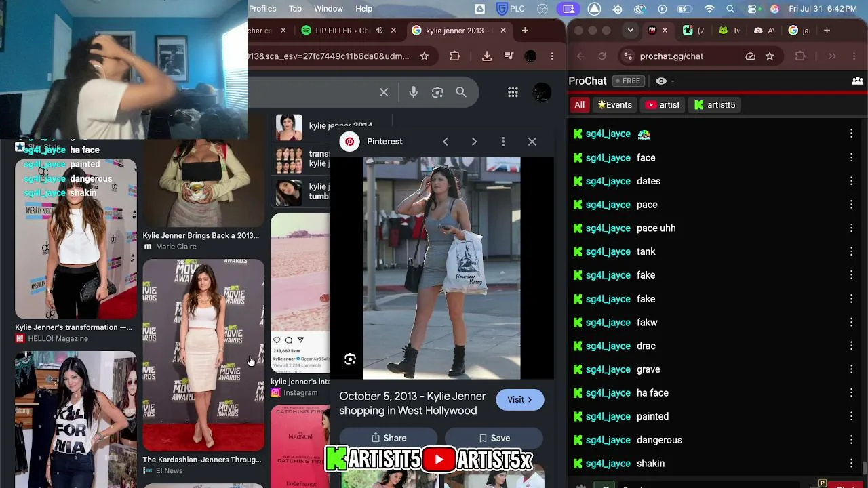Close the LIP FILLER Spotify tab
This screenshot has height=488, width=868.
pyautogui.click(x=395, y=30)
